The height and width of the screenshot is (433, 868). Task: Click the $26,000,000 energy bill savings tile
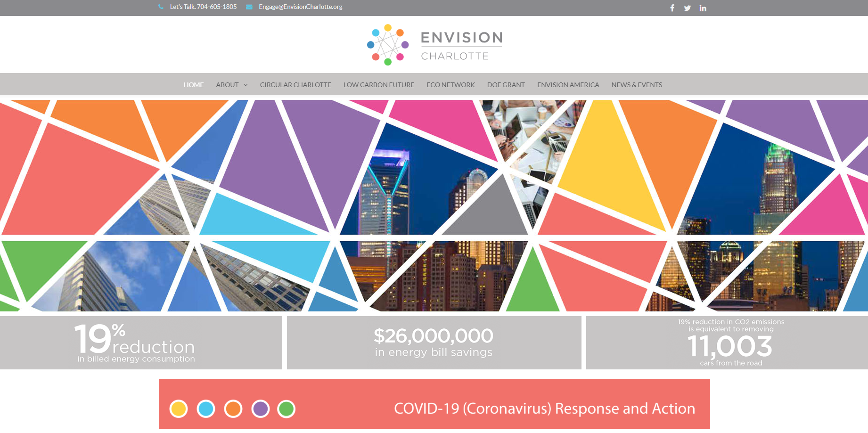tap(434, 343)
